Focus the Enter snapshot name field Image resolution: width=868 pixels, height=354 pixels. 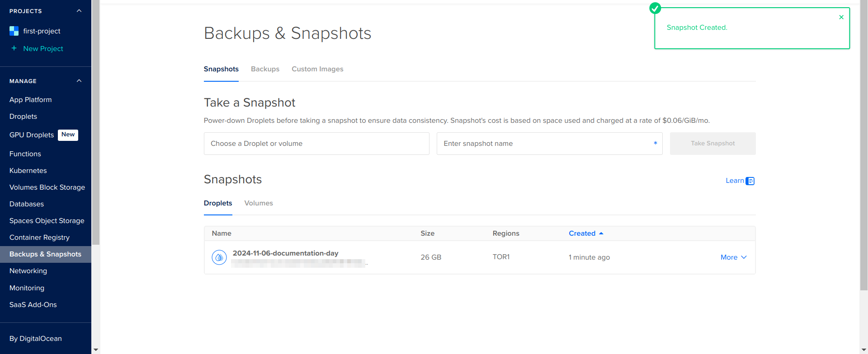pyautogui.click(x=549, y=144)
